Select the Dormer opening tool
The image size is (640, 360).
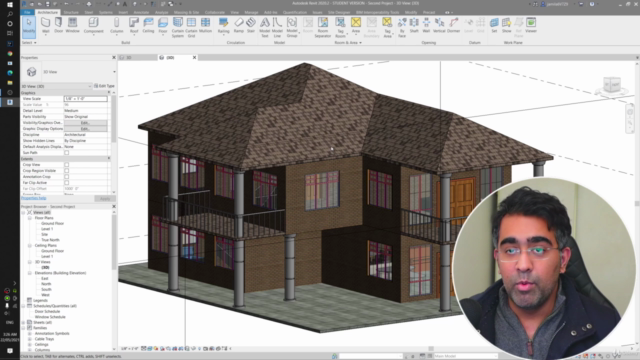click(453, 26)
